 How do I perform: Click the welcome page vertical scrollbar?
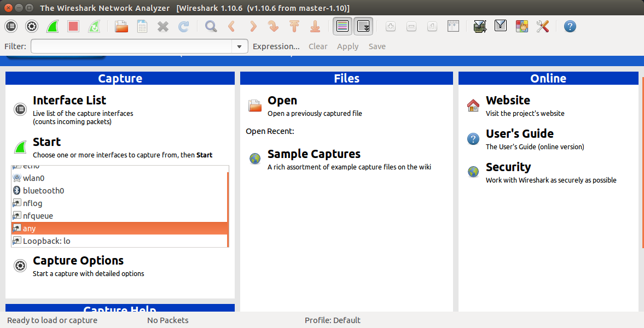click(642, 162)
